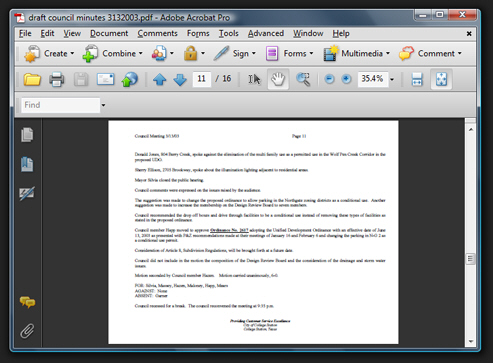Open the Document menu
493x363 pixels.
point(109,33)
